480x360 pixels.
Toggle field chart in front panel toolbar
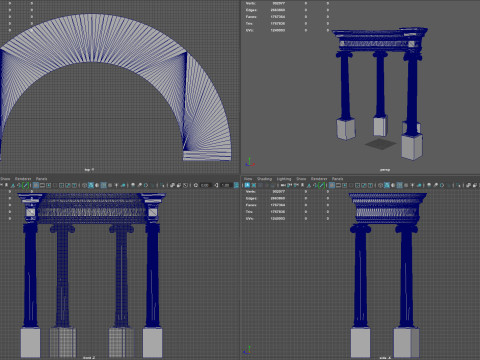(61, 185)
